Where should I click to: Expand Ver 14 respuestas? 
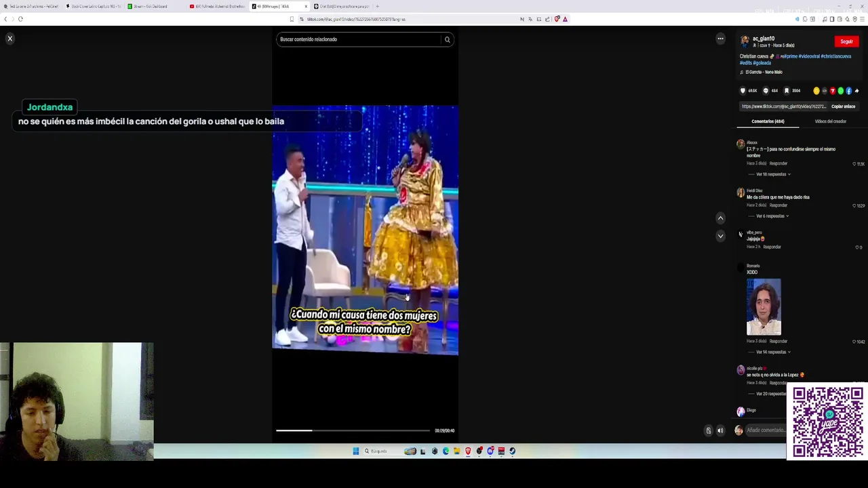pos(773,352)
